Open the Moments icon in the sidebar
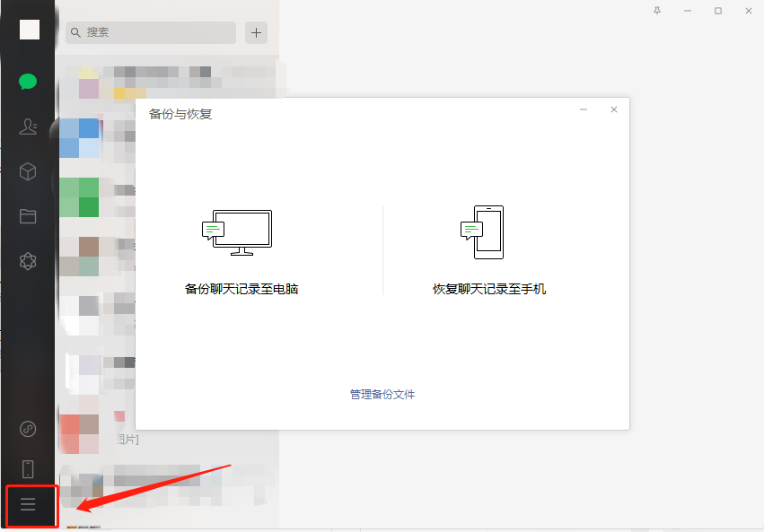764x532 pixels. (x=28, y=261)
